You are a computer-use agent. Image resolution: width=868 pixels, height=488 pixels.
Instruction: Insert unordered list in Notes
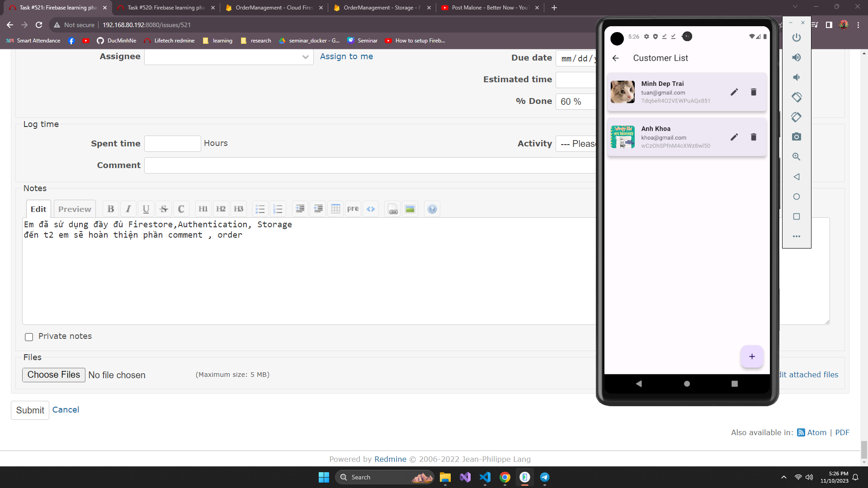260,209
